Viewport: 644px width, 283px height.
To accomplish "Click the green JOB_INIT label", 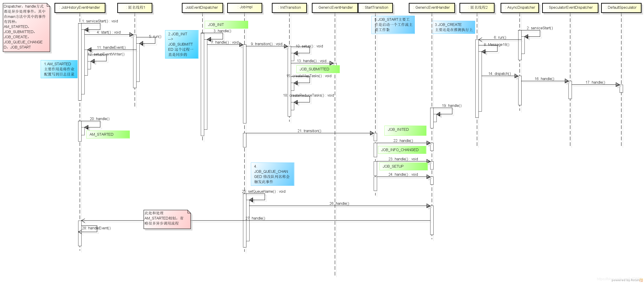I will tap(226, 25).
